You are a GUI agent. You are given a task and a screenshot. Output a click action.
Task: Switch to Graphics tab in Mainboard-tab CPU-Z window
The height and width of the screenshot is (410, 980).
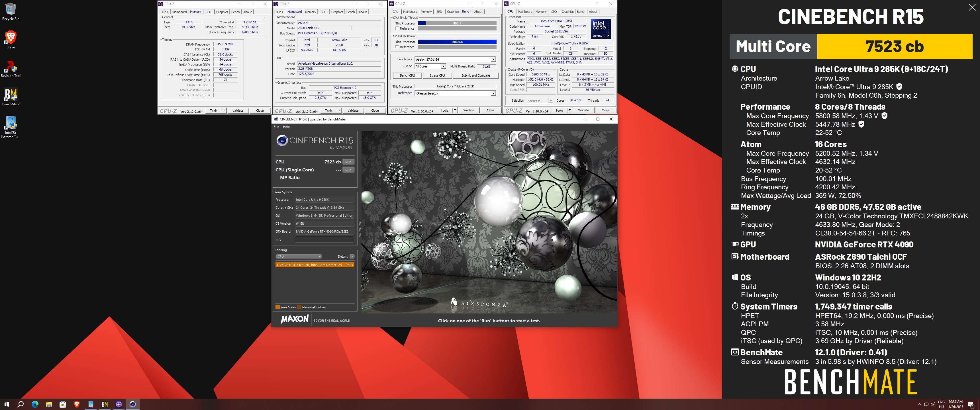[337, 12]
